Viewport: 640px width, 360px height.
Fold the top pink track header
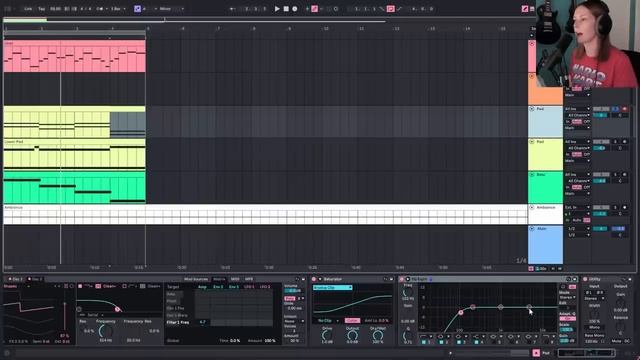pos(532,43)
